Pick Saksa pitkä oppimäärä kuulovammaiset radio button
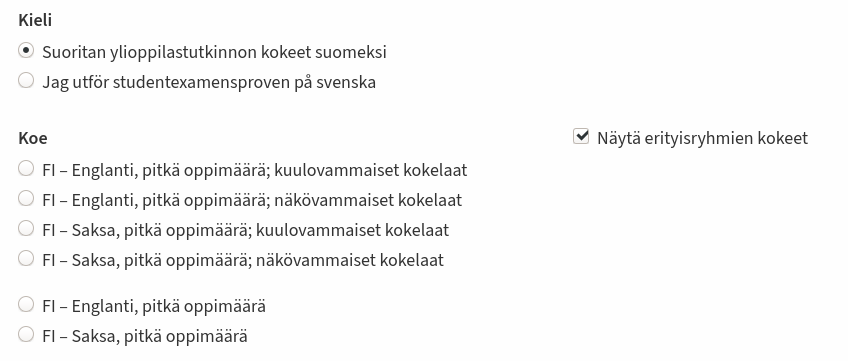 tap(26, 229)
